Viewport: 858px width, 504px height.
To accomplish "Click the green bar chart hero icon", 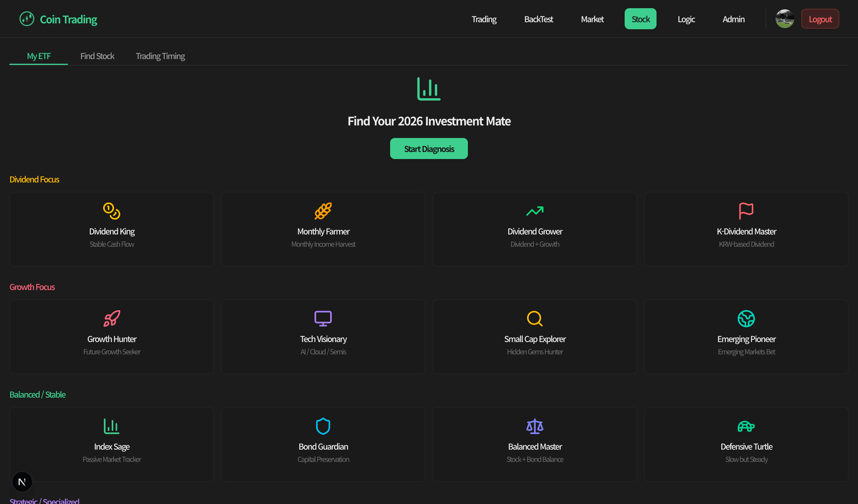I will 429,89.
